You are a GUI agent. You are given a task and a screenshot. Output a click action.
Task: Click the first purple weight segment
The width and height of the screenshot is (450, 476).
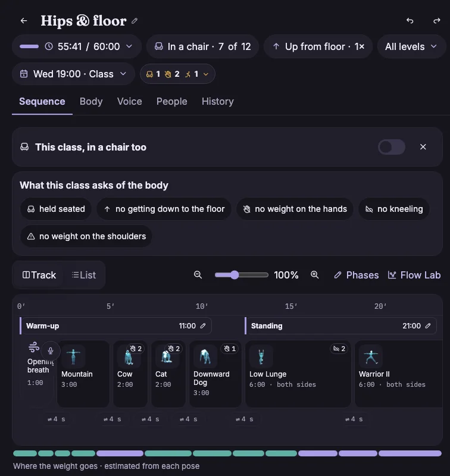pos(120,453)
